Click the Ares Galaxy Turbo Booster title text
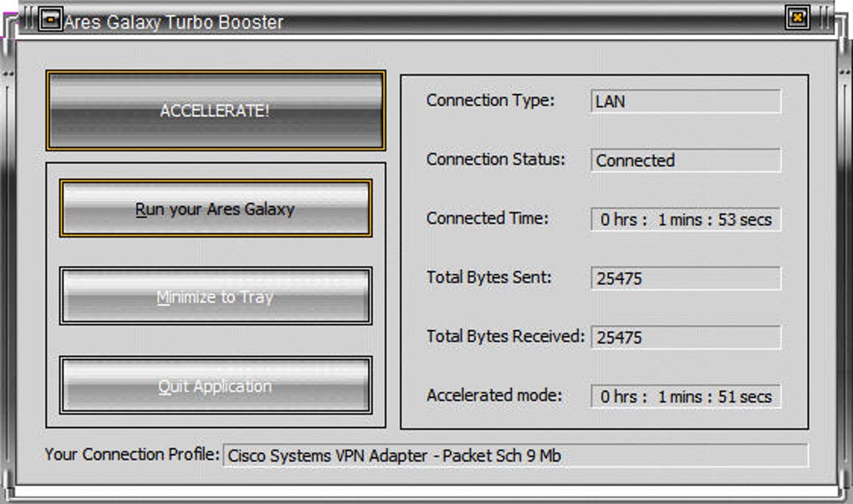The height and width of the screenshot is (504, 853). click(174, 23)
